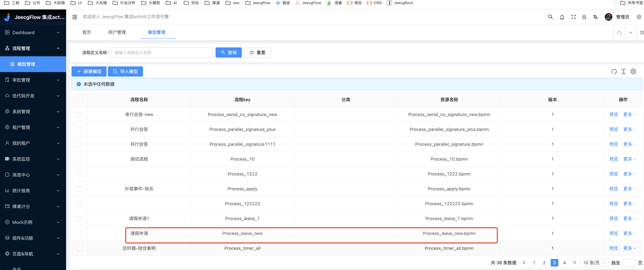Click the 查询 search button
The image size is (644, 270).
[229, 52]
